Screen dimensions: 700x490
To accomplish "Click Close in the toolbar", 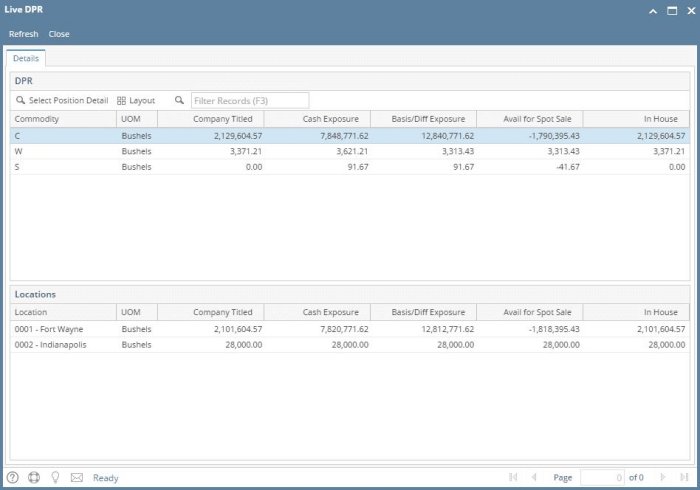I will [x=59, y=34].
